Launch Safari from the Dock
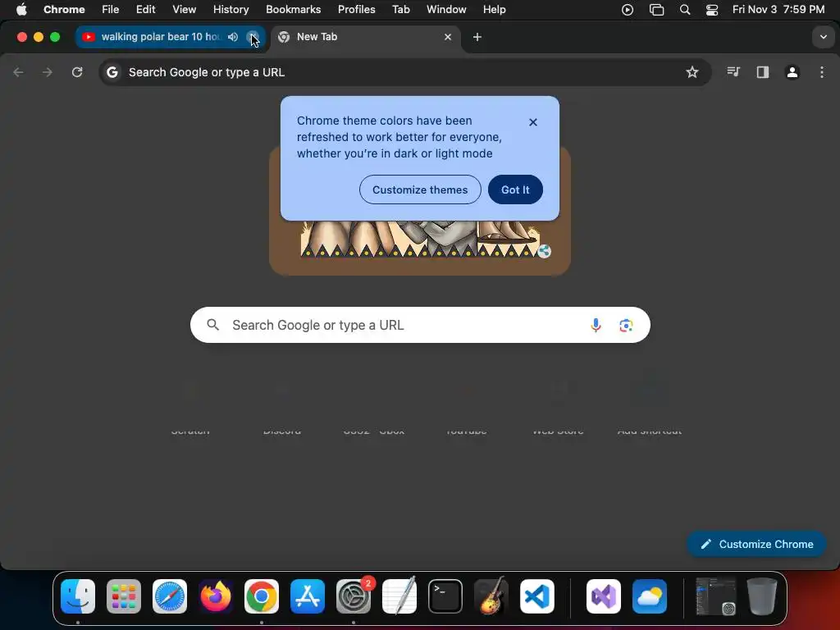 coord(170,596)
